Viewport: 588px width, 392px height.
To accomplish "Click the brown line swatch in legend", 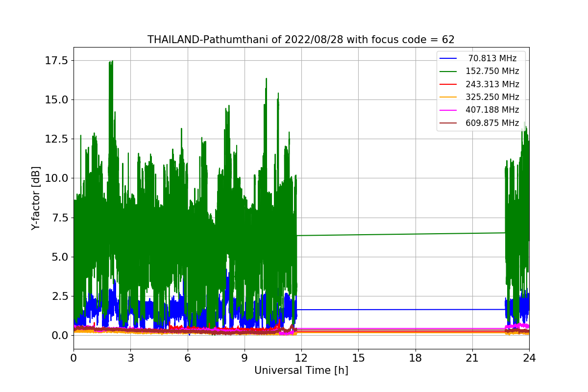I will pyautogui.click(x=448, y=123).
